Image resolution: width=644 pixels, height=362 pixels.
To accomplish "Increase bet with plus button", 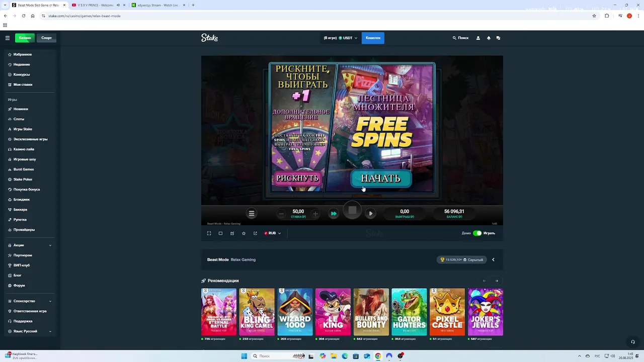I will pyautogui.click(x=315, y=214).
